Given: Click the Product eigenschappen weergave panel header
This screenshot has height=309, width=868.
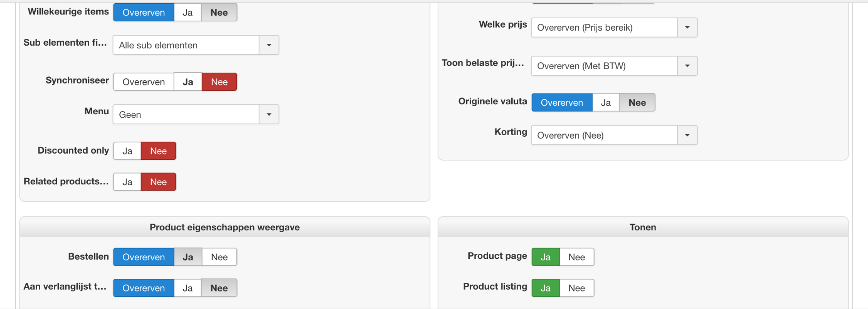Looking at the screenshot, I should click(225, 227).
